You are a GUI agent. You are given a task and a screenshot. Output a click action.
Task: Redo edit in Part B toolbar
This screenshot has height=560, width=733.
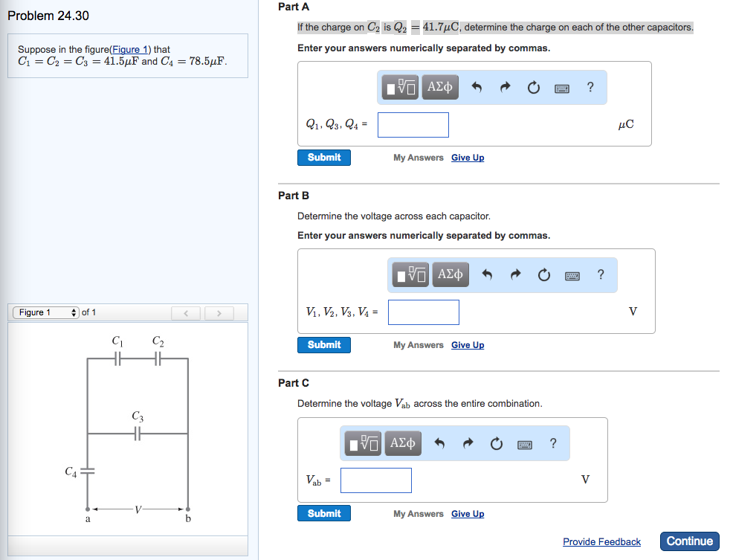click(515, 274)
